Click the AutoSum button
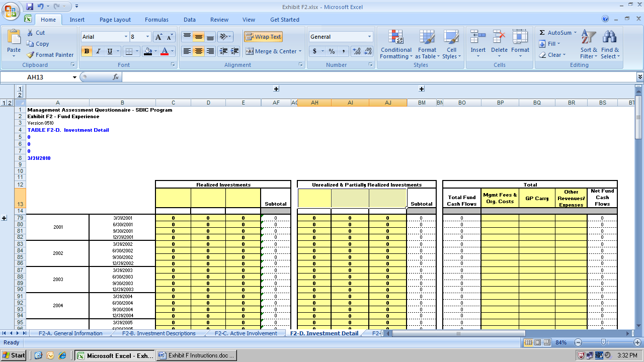The image size is (644, 362). (x=557, y=33)
